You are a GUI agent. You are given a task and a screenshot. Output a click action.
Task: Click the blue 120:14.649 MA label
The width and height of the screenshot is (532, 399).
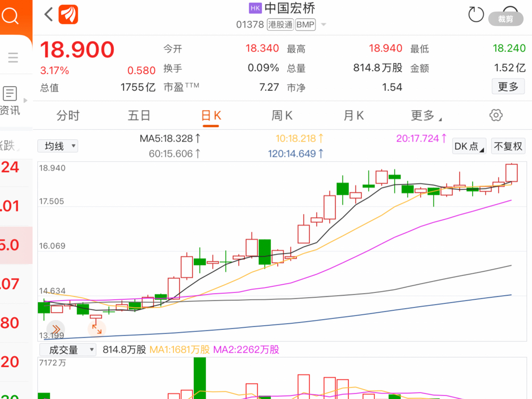pyautogui.click(x=296, y=154)
